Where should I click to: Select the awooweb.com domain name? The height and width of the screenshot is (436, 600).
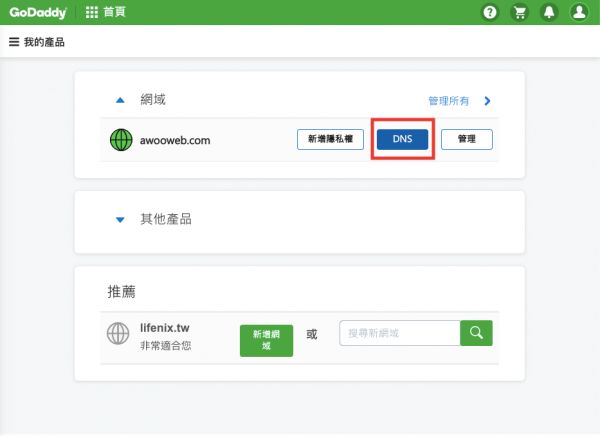[175, 140]
